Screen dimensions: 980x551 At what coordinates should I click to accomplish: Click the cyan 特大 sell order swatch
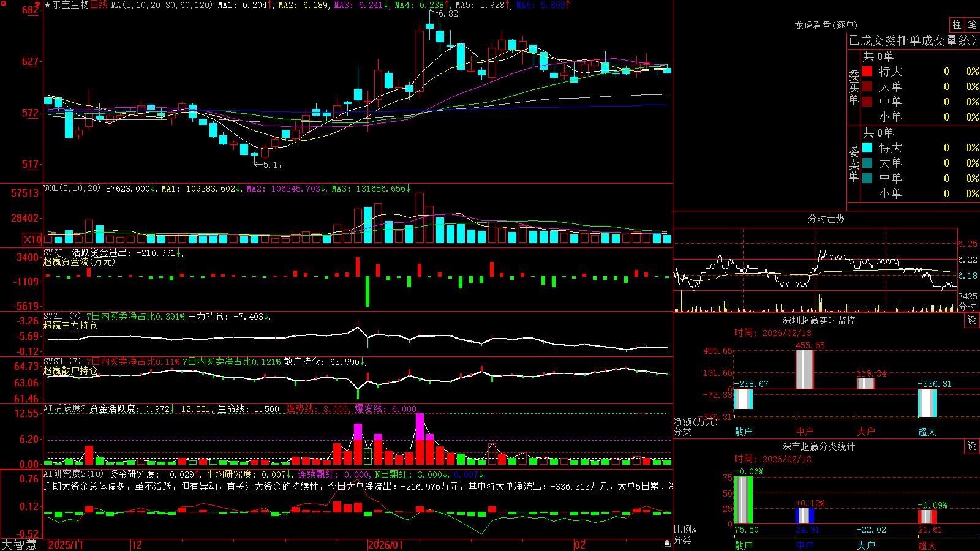coord(867,148)
